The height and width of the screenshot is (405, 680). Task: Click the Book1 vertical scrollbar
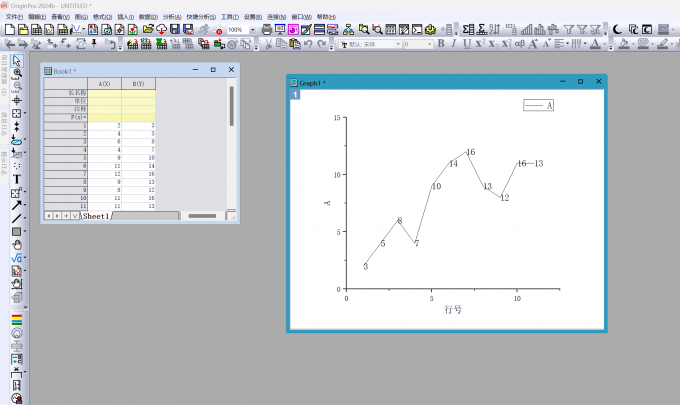click(x=232, y=106)
